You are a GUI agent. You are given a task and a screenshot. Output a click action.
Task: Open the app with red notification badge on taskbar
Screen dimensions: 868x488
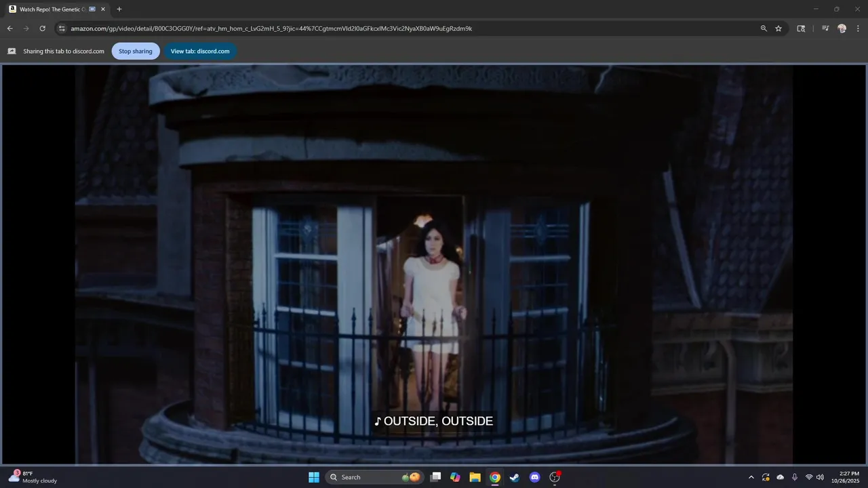555,477
